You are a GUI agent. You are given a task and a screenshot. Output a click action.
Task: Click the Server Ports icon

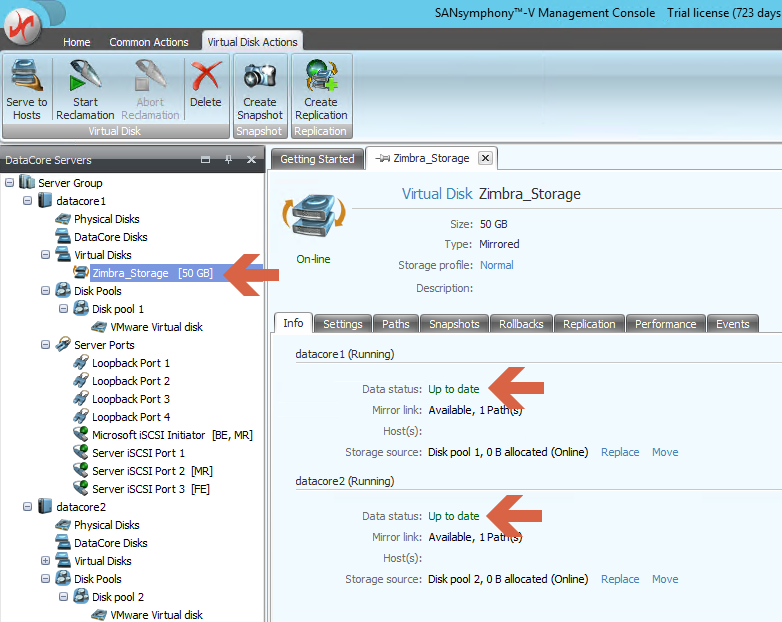point(63,344)
